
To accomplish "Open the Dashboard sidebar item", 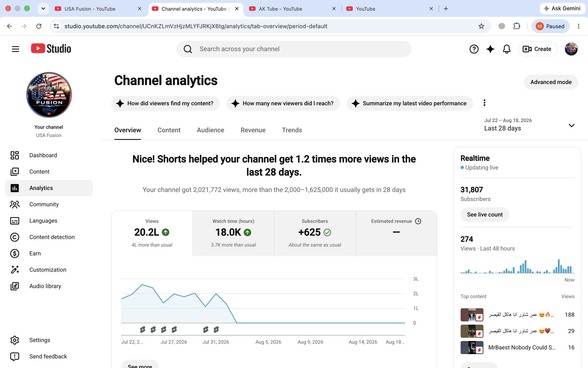I will 49,155.
